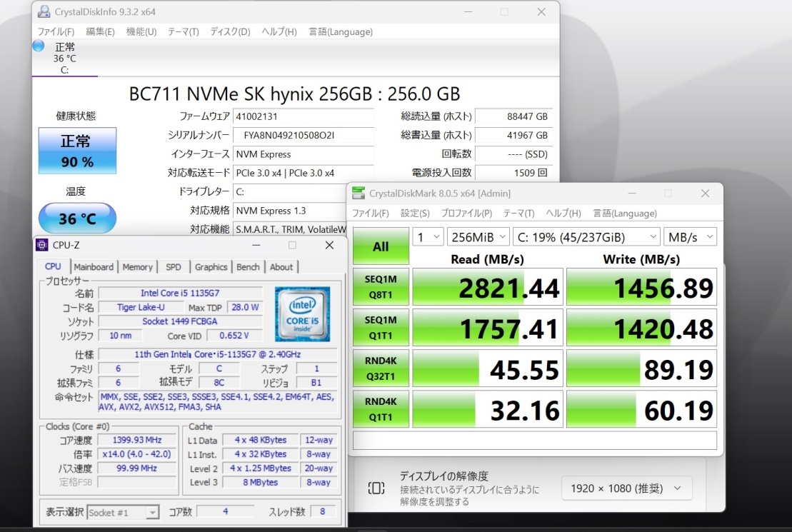Start the RND4K Q1T1 test
Screen dimensions: 792x532
point(381,409)
